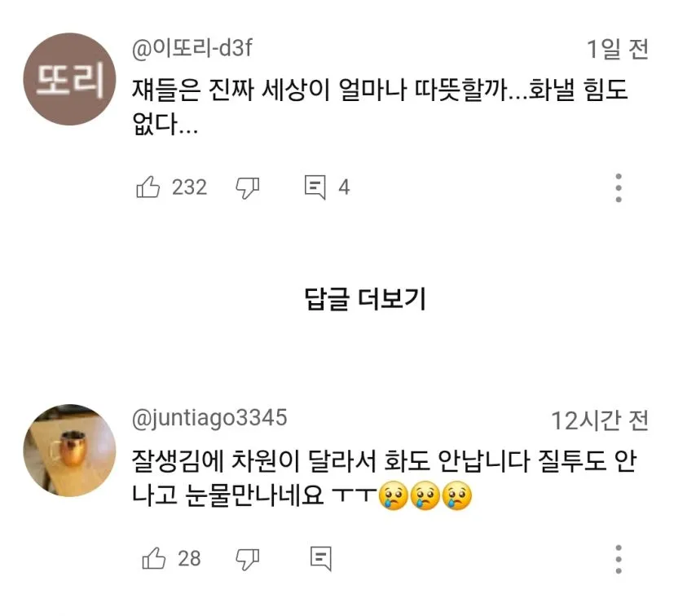This screenshot has height=616, width=696.
Task: Click the like count 232
Action: pos(188,187)
